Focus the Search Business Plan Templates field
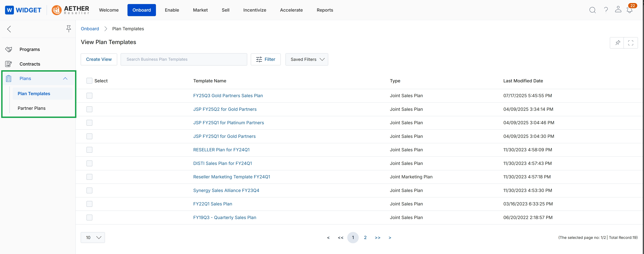Image resolution: width=644 pixels, height=254 pixels. 184,59
